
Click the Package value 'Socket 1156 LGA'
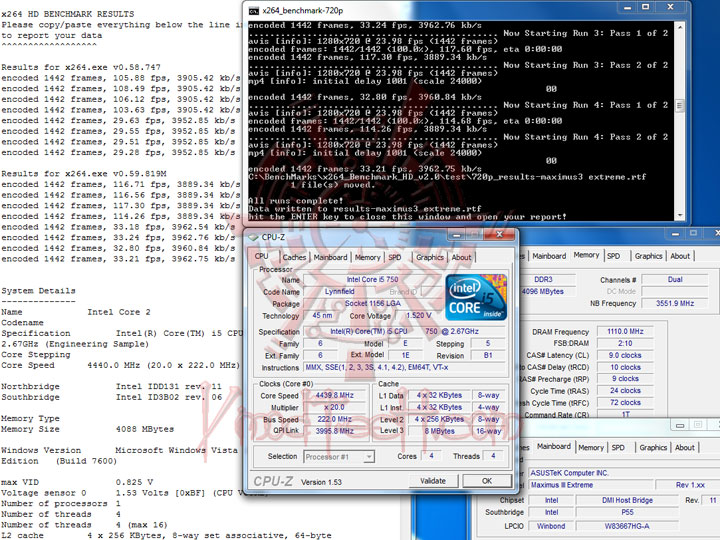[x=372, y=304]
